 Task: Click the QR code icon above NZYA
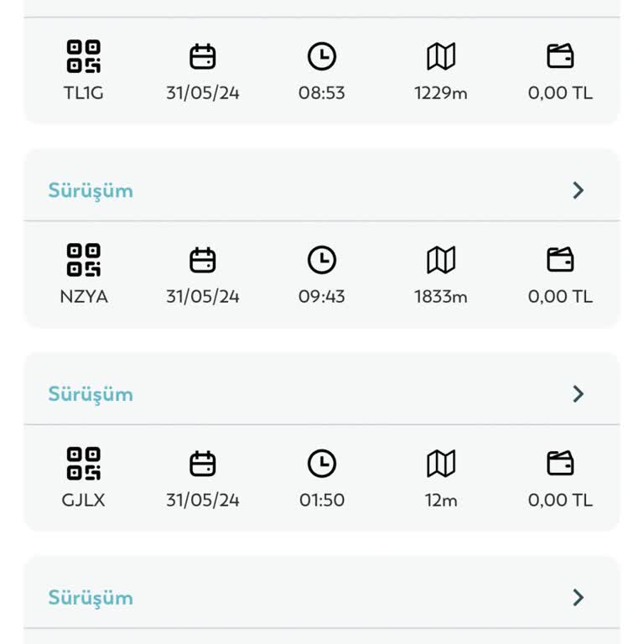pyautogui.click(x=83, y=260)
